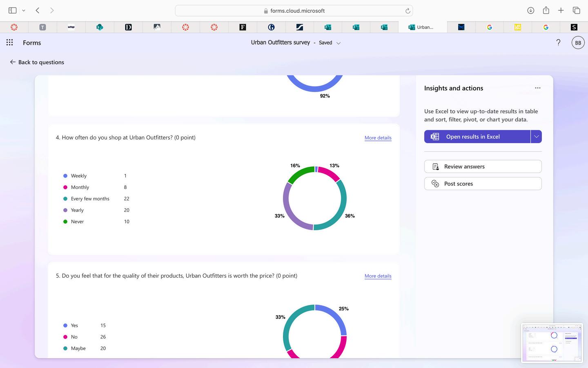Open the Forms help question mark
The width and height of the screenshot is (588, 368).
558,43
